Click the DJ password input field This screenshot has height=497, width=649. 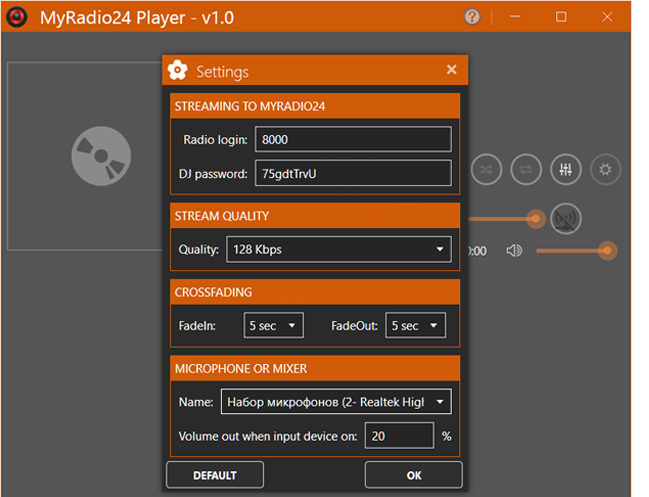353,173
